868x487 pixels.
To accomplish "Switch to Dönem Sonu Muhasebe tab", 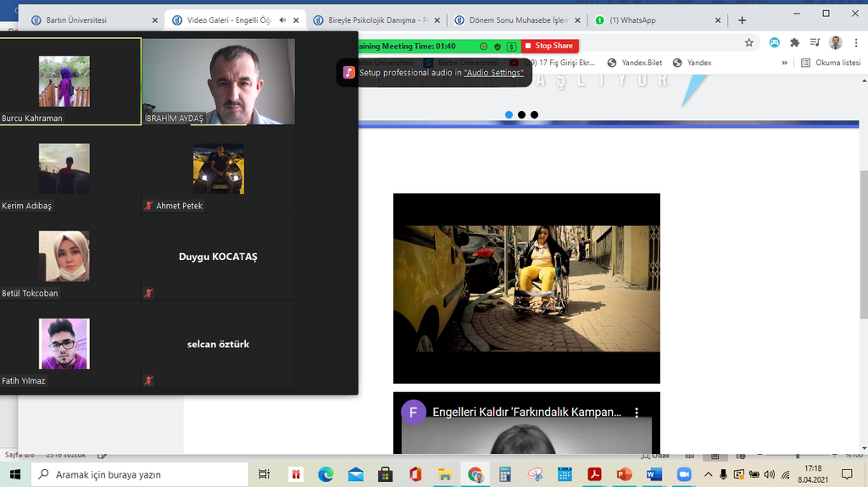I will point(517,20).
